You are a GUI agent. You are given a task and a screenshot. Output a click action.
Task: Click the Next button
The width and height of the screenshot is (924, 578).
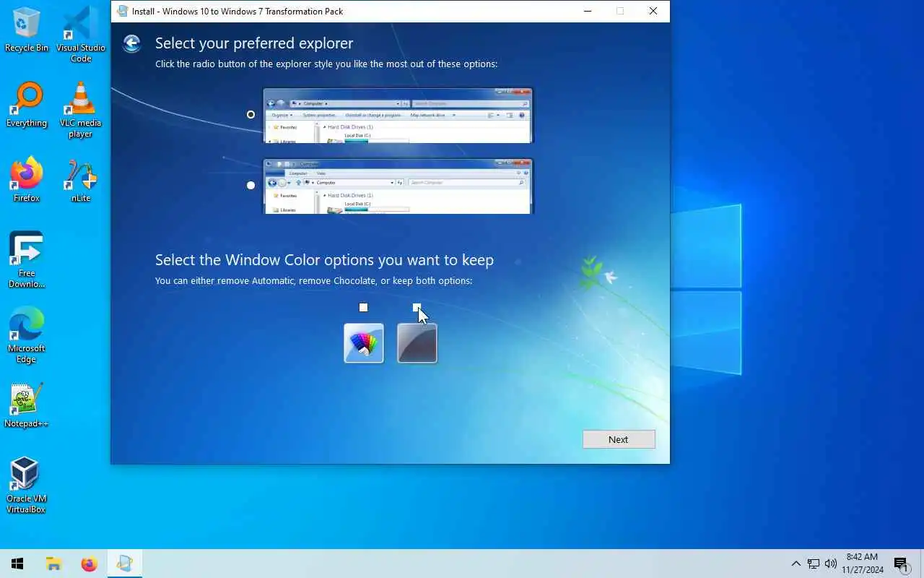pos(619,439)
